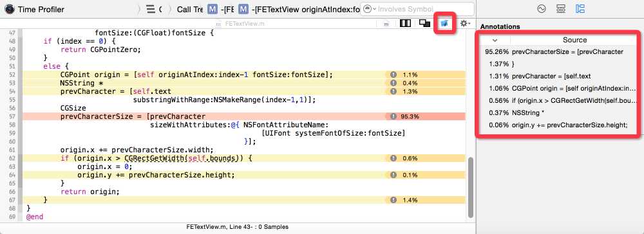The image size is (644, 234).
Task: Open the record settings waveform icon
Action: 542,9
